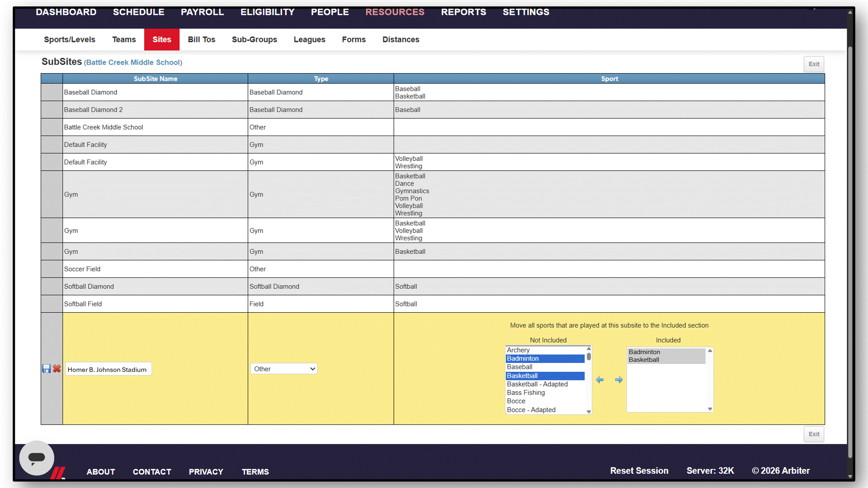Open the chat bubble widget
The width and height of the screenshot is (868, 488).
tap(37, 458)
